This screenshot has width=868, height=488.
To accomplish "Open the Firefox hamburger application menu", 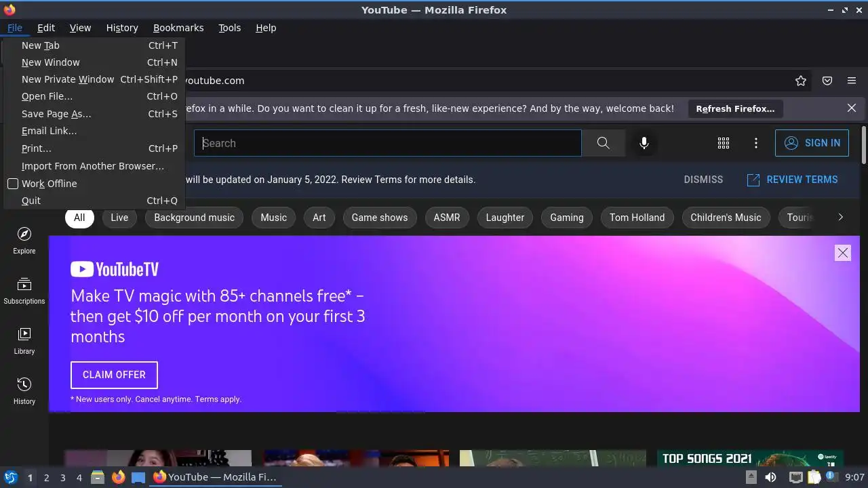I will coord(852,81).
